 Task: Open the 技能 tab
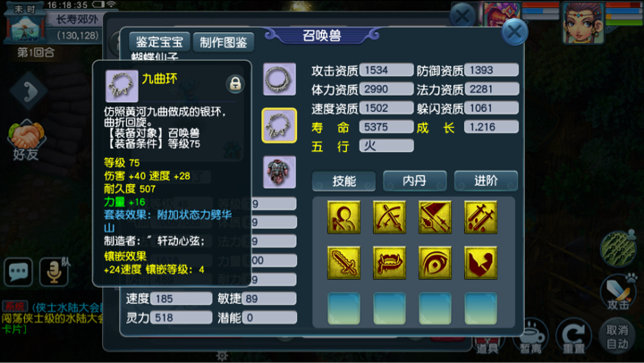point(343,181)
